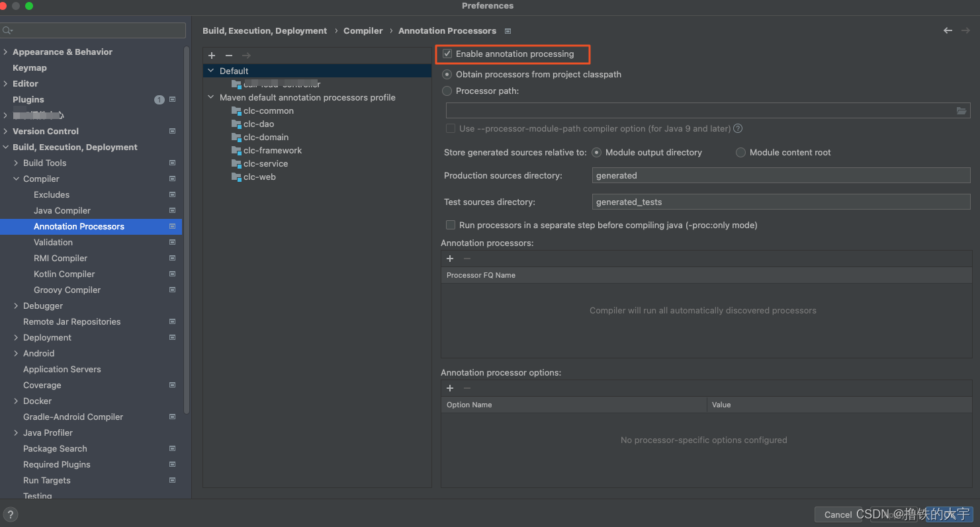Choose Module content root radio button
This screenshot has width=980, height=527.
(740, 153)
